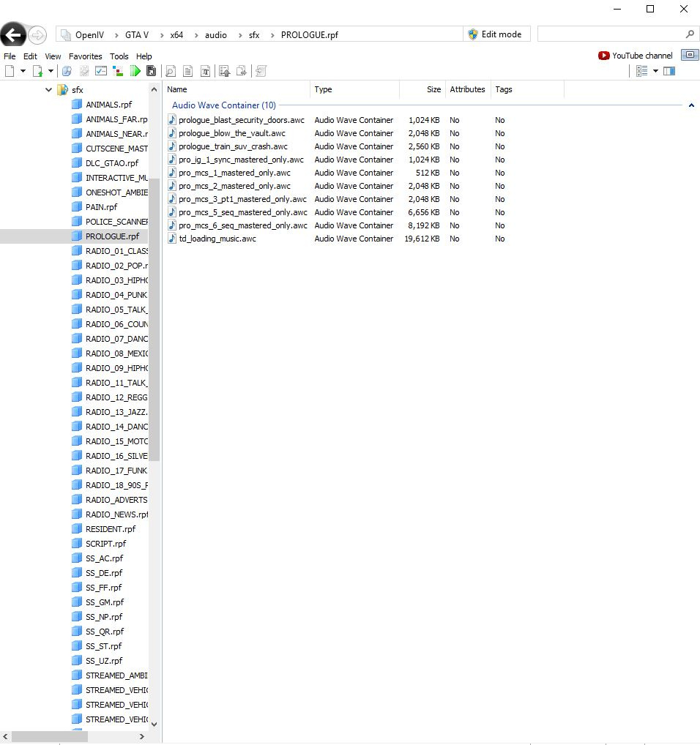Click into the search input field
700x745 pixels.
click(611, 34)
